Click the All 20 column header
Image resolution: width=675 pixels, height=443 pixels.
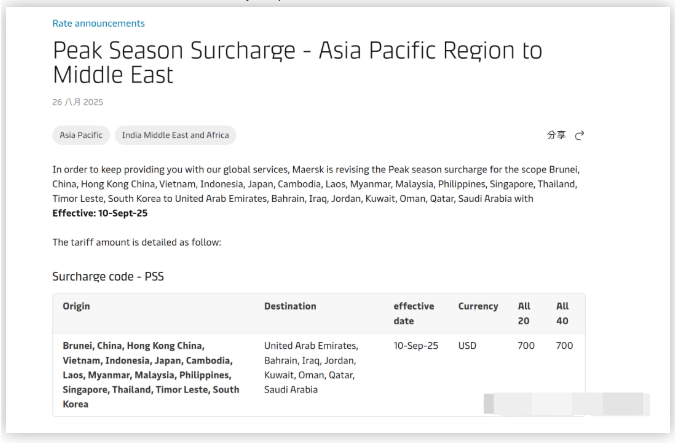[x=524, y=313]
